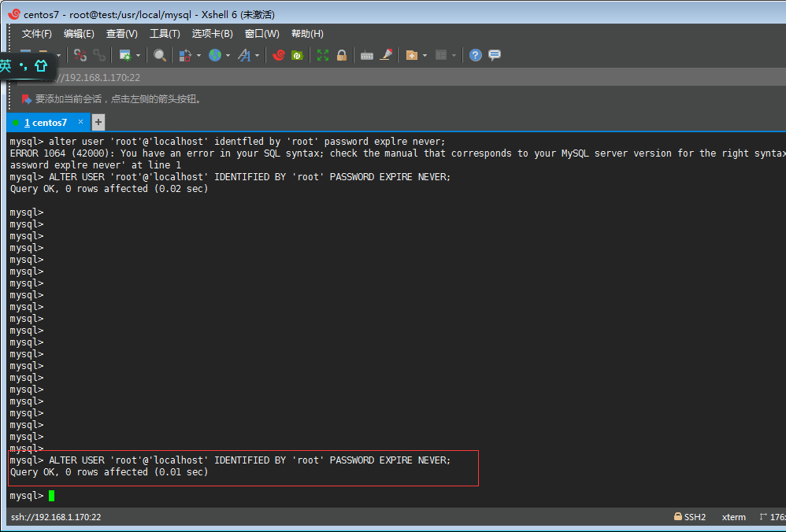Click the disconnect session icon

pyautogui.click(x=80, y=55)
